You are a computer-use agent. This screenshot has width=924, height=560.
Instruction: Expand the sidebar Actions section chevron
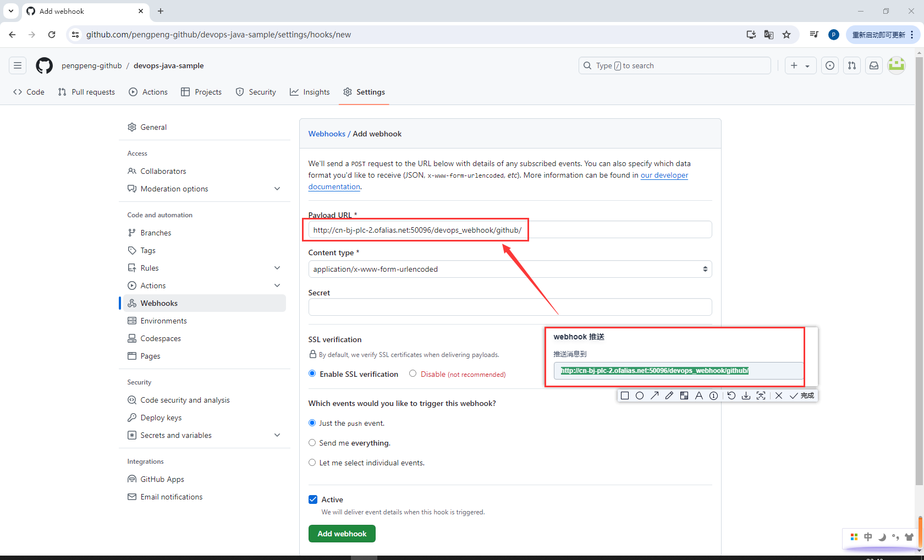277,286
